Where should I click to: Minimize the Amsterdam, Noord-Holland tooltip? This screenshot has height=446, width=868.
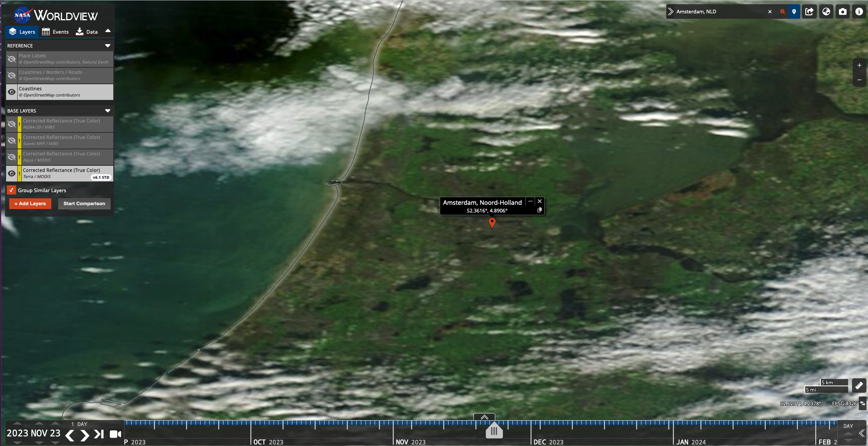pos(530,201)
